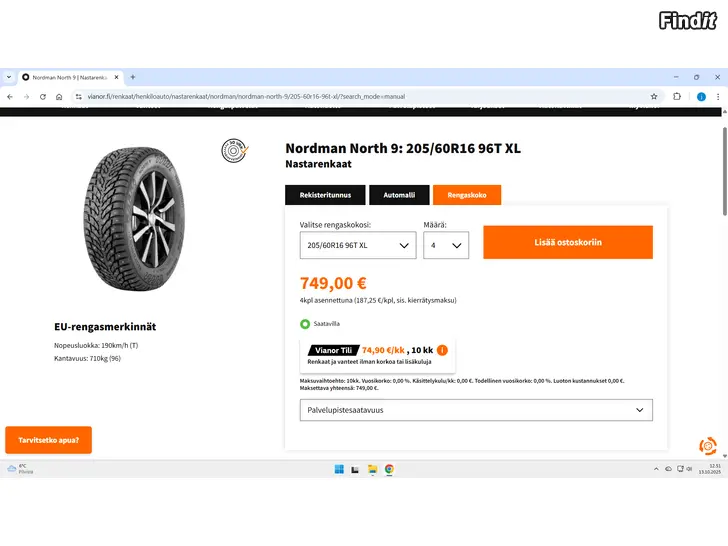Open a new browser tab

[x=133, y=77]
